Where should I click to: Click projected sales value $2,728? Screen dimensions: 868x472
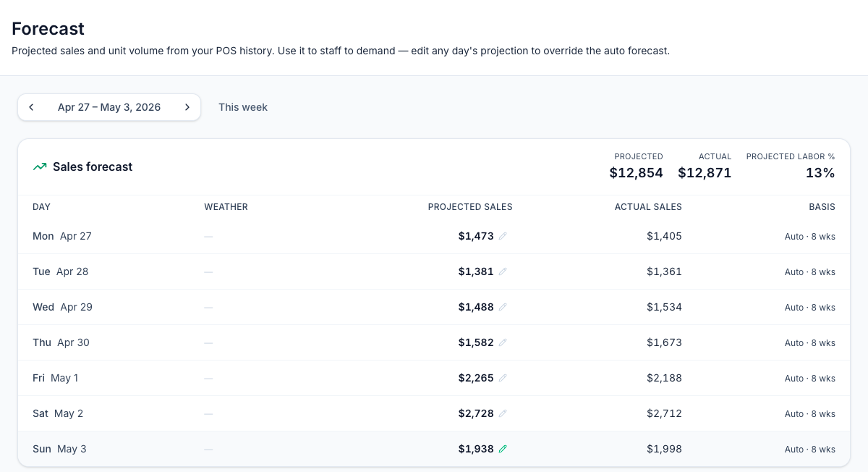click(476, 413)
